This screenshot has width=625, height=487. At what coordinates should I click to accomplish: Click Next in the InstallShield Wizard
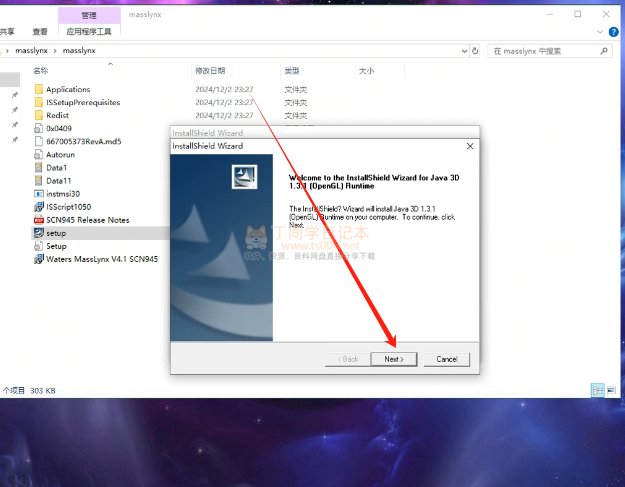coord(394,359)
